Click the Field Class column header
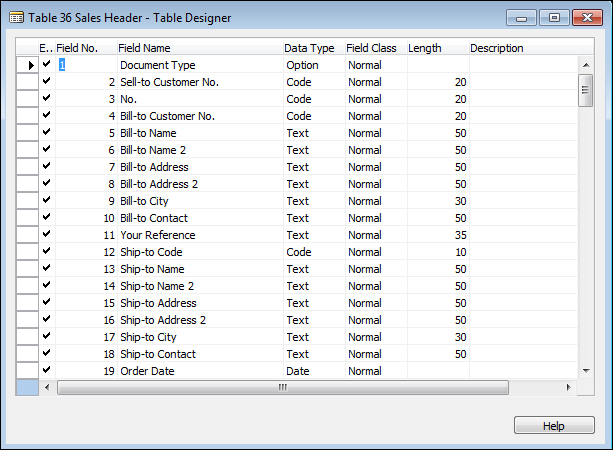Image resolution: width=613 pixels, height=450 pixels. pyautogui.click(x=376, y=48)
